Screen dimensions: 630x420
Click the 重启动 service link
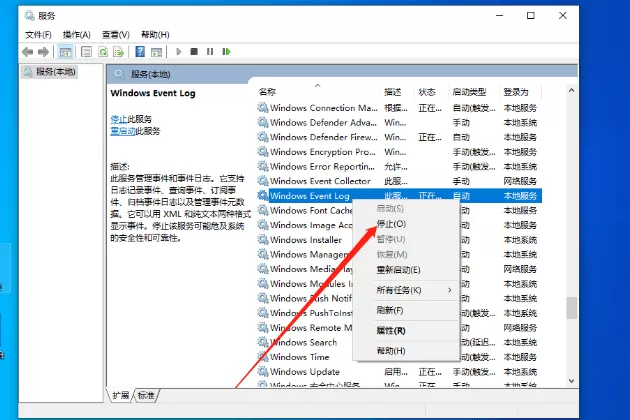click(x=123, y=131)
